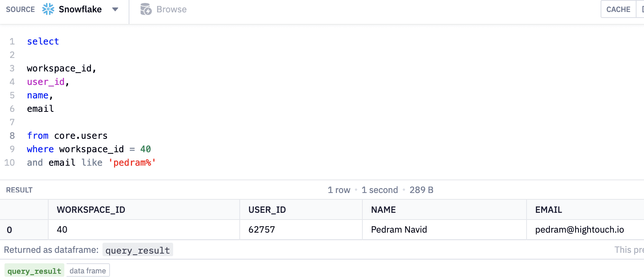644x279 pixels.
Task: Click the 62757 user ID cell
Action: click(x=262, y=230)
